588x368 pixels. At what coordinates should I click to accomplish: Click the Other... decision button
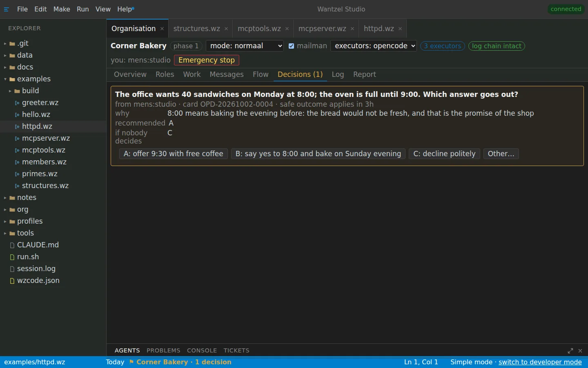point(501,154)
